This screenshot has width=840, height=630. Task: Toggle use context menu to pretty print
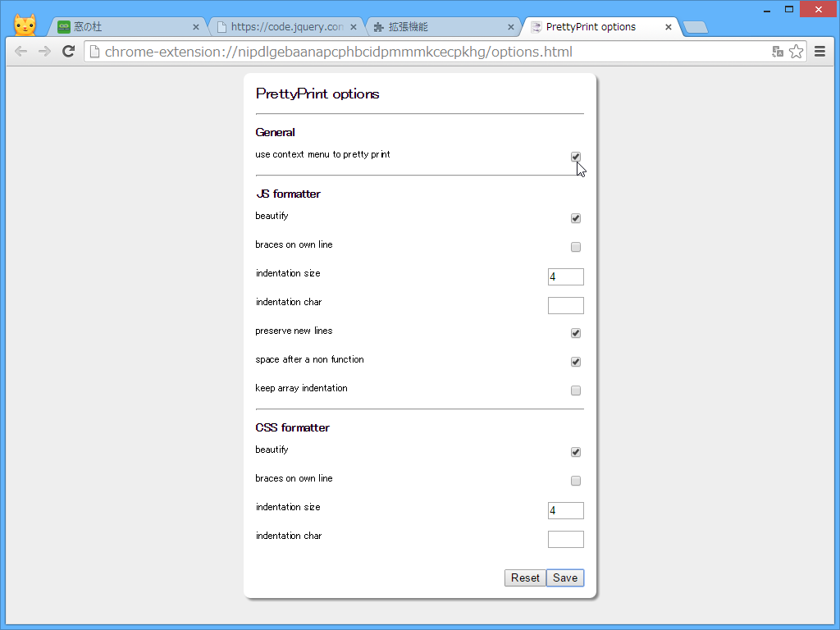tap(576, 157)
